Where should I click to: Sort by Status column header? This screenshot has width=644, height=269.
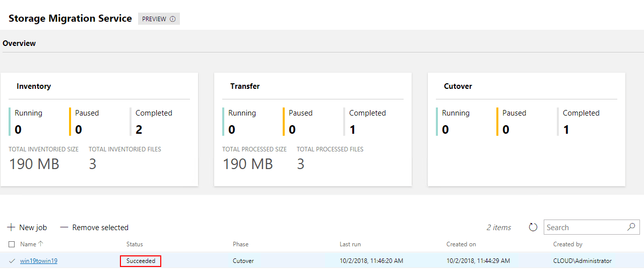pos(135,244)
